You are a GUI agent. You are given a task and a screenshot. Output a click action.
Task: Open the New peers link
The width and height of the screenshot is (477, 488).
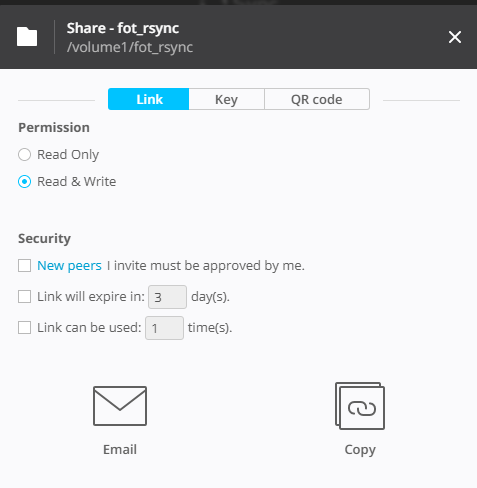(x=69, y=266)
